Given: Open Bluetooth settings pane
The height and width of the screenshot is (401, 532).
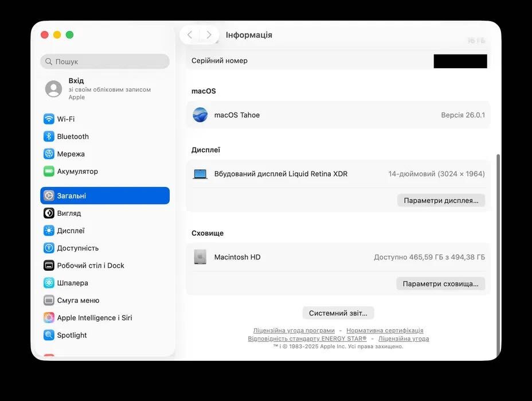Looking at the screenshot, I should 105,136.
